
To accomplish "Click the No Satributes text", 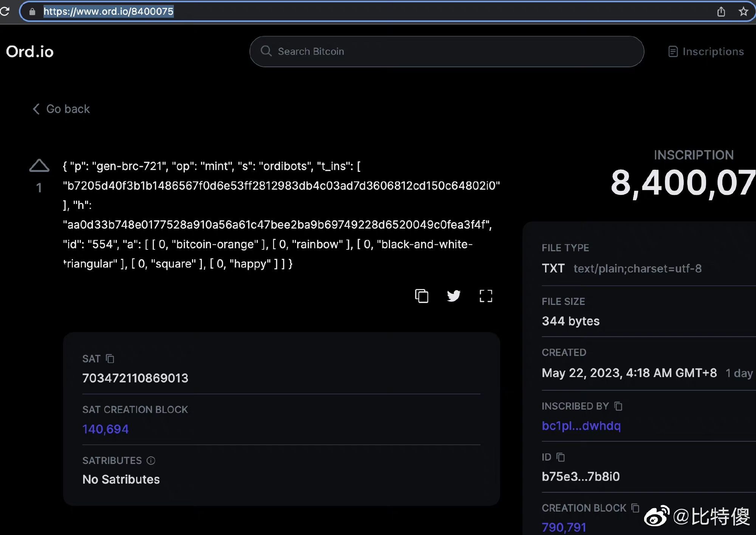I will (121, 479).
